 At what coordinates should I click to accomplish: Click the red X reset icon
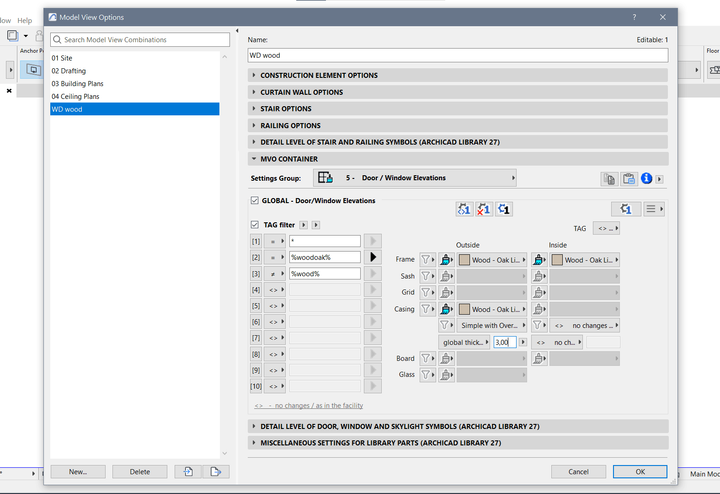pos(484,209)
